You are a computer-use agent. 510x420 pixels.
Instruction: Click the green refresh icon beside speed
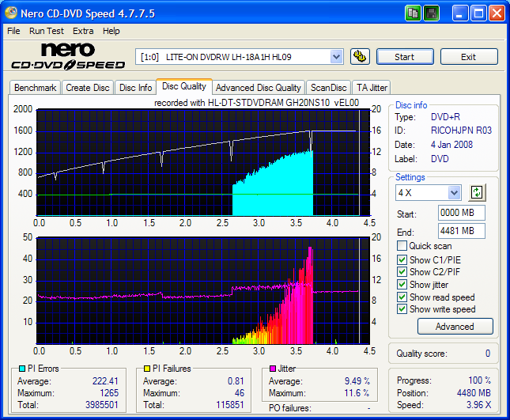click(x=477, y=192)
